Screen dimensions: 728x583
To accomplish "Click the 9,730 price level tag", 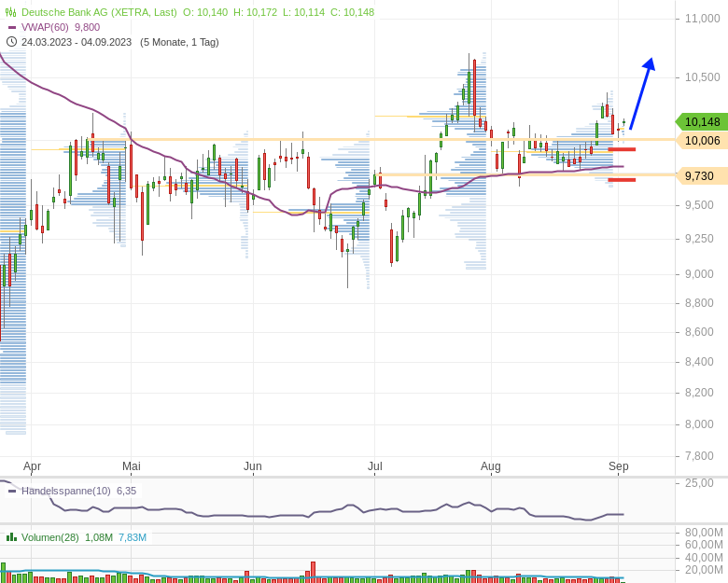I will tap(702, 176).
